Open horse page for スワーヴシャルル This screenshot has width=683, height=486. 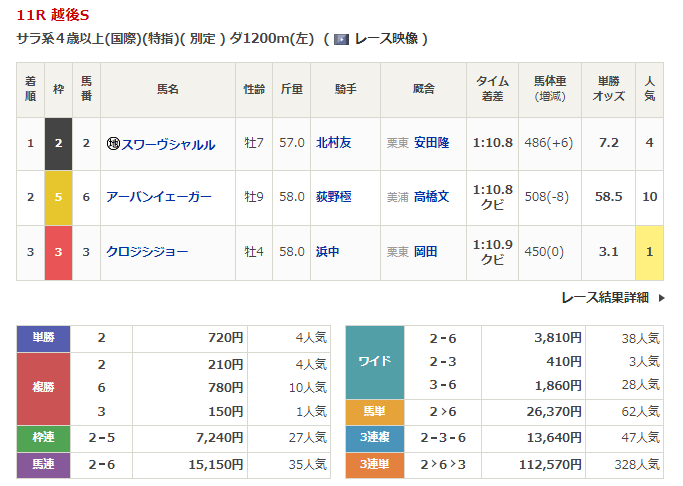click(168, 143)
